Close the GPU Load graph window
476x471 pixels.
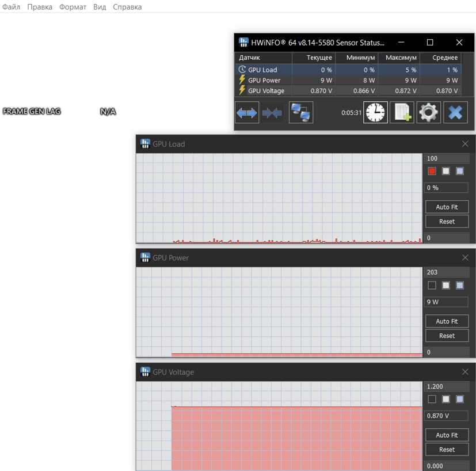point(465,143)
